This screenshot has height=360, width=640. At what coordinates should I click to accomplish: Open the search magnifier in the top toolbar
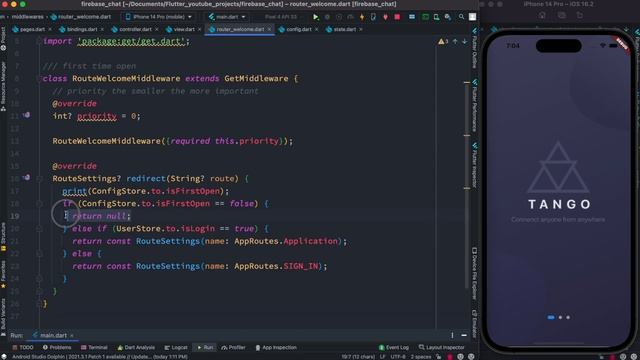(x=461, y=17)
